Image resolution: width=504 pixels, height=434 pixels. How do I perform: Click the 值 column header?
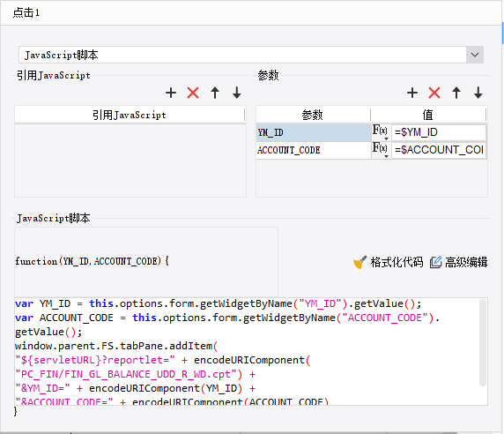(x=428, y=115)
